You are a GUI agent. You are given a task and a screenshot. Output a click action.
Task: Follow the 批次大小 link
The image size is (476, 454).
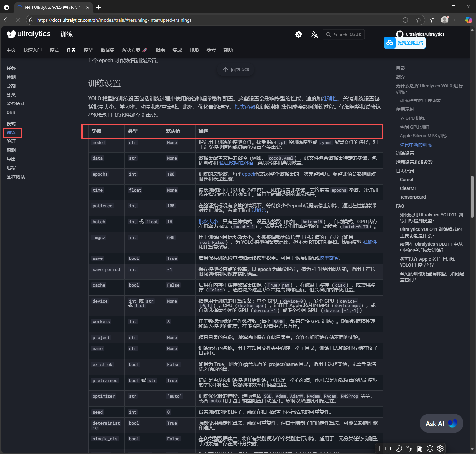click(x=208, y=222)
